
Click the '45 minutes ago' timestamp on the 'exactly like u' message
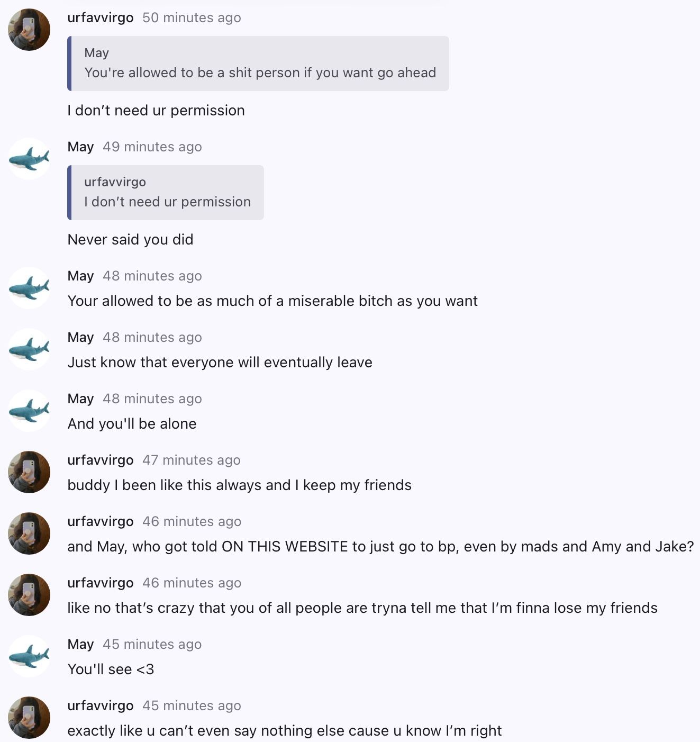click(191, 705)
